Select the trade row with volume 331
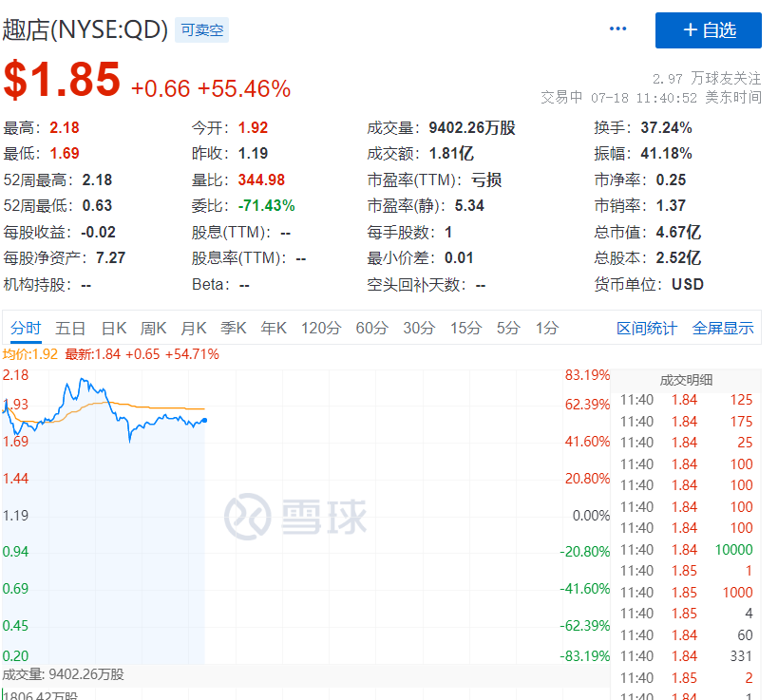778x700 pixels. point(686,656)
